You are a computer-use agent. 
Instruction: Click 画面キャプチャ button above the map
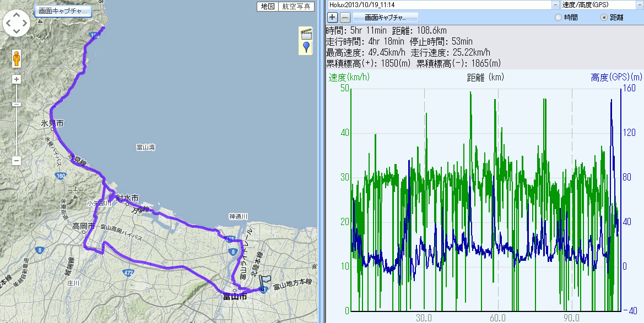[62, 10]
